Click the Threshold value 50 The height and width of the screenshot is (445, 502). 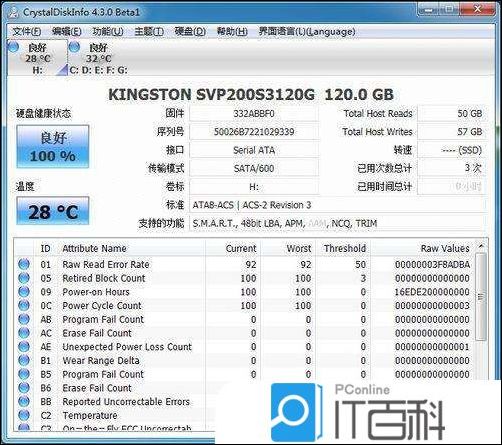360,264
